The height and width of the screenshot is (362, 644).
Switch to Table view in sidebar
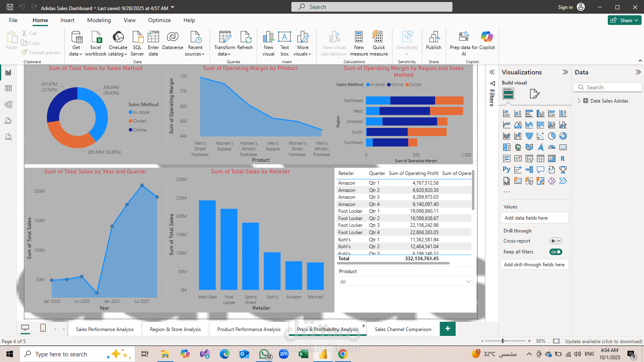pos(8,88)
